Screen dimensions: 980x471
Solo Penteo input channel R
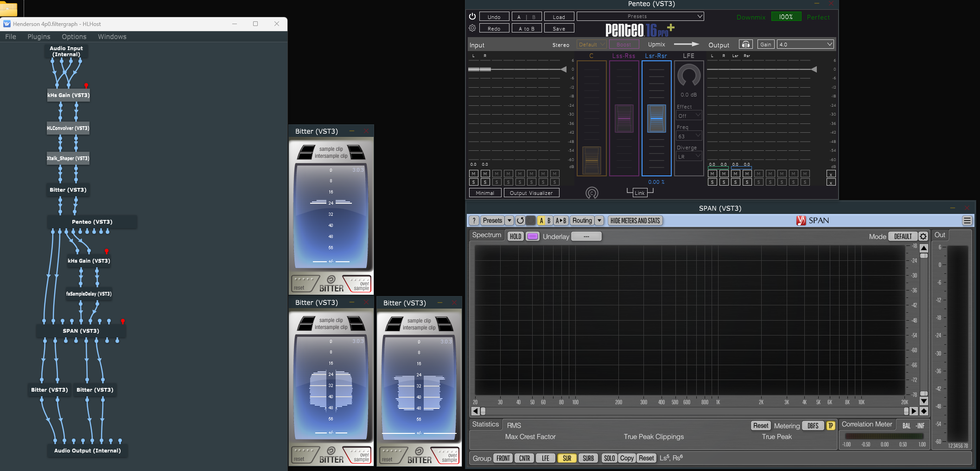pos(485,182)
